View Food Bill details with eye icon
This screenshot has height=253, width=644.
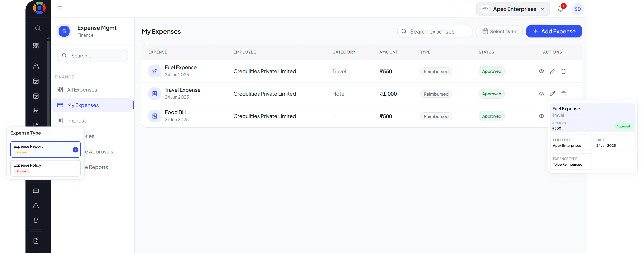tap(542, 116)
